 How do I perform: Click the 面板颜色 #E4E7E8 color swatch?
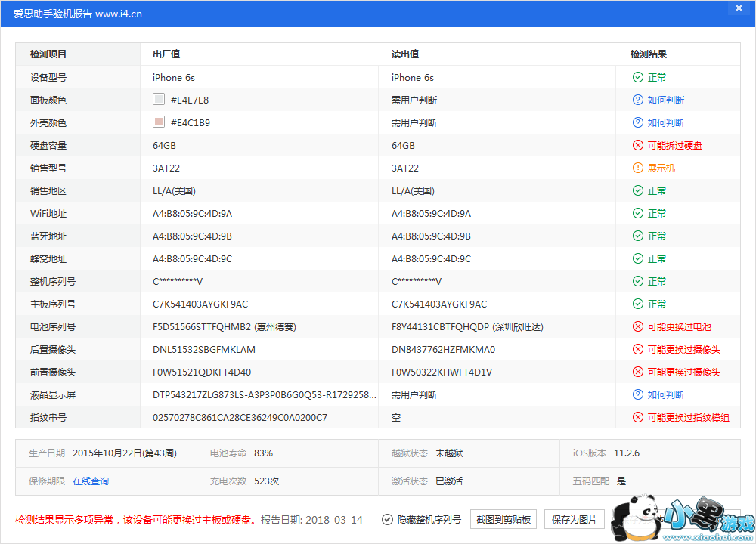click(x=159, y=100)
